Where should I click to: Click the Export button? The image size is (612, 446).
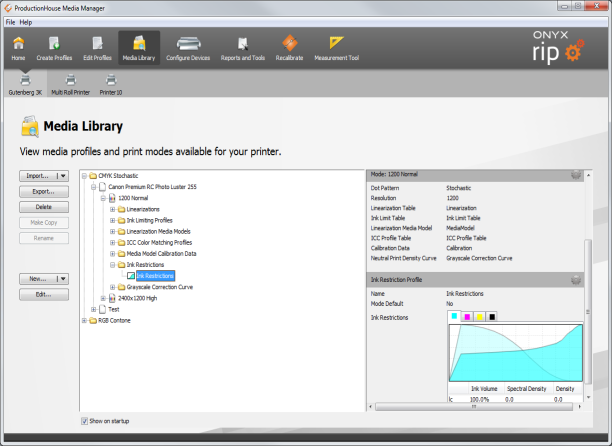click(x=44, y=192)
